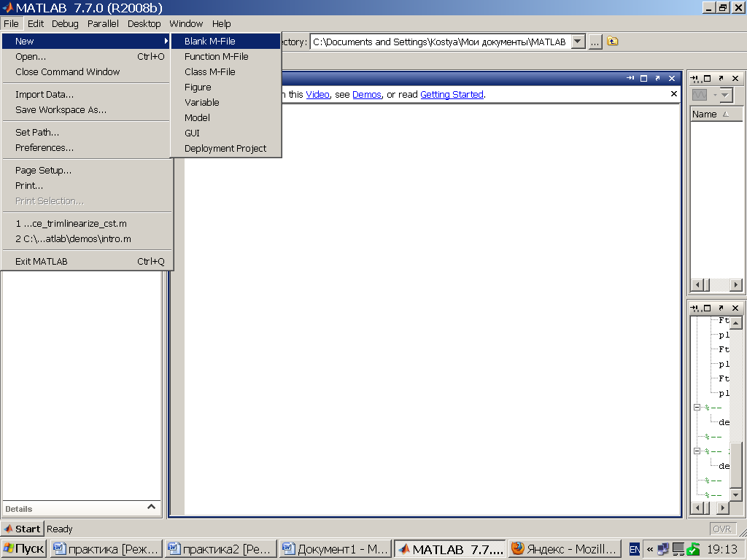Click Open... in the File menu

pyautogui.click(x=86, y=56)
